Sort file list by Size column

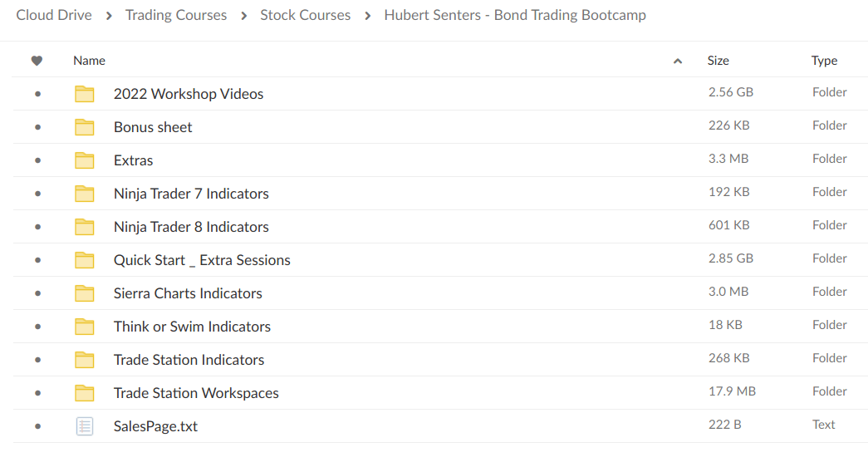[718, 61]
